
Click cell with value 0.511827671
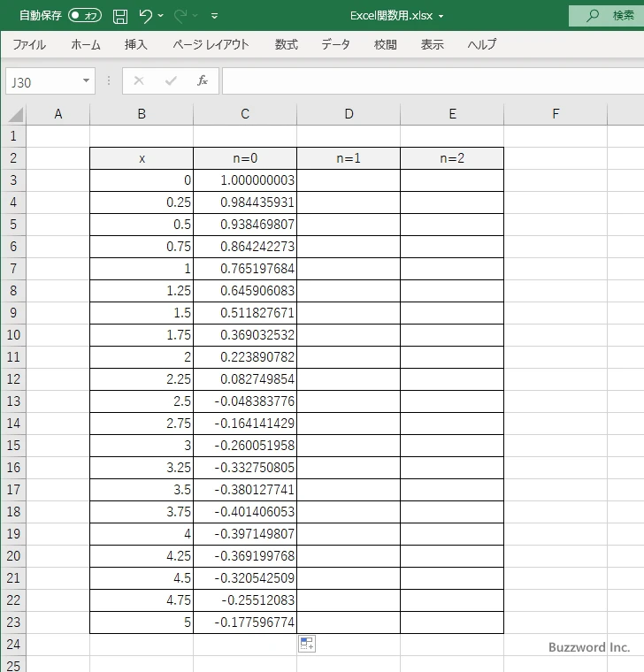245,313
